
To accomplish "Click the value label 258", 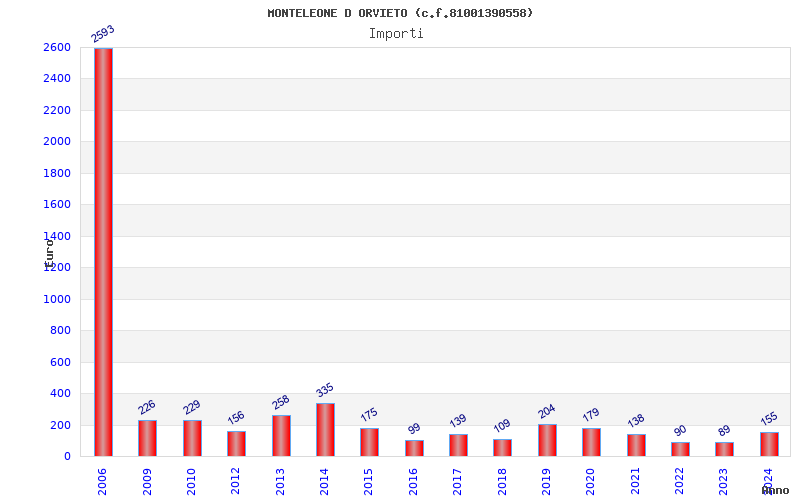I will coord(281,402).
